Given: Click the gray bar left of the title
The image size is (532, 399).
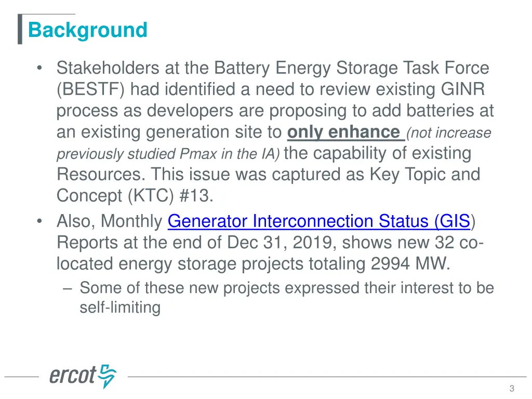Looking at the screenshot, I should pos(20,29).
